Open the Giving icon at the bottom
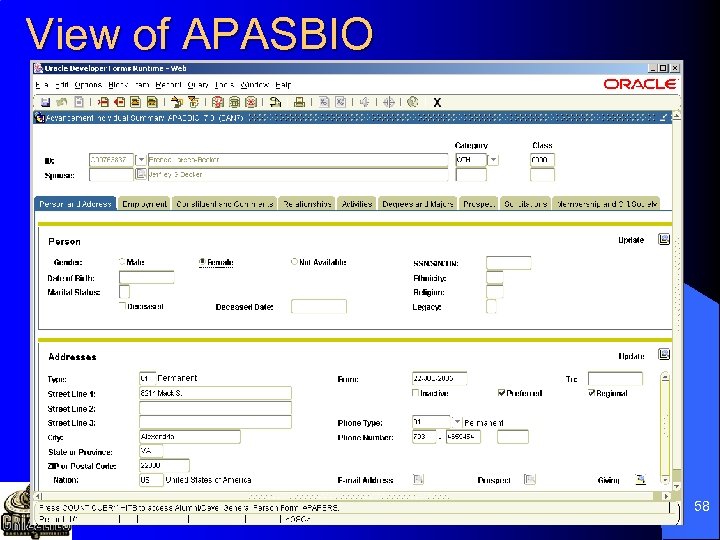The image size is (720, 540). (641, 479)
